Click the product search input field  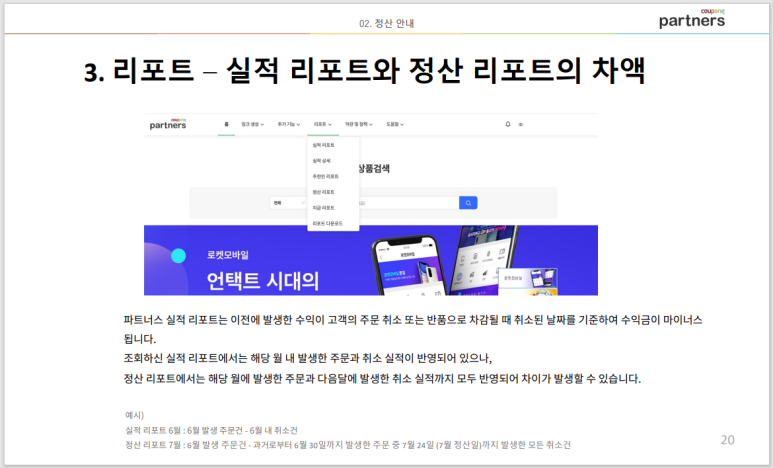coord(409,203)
